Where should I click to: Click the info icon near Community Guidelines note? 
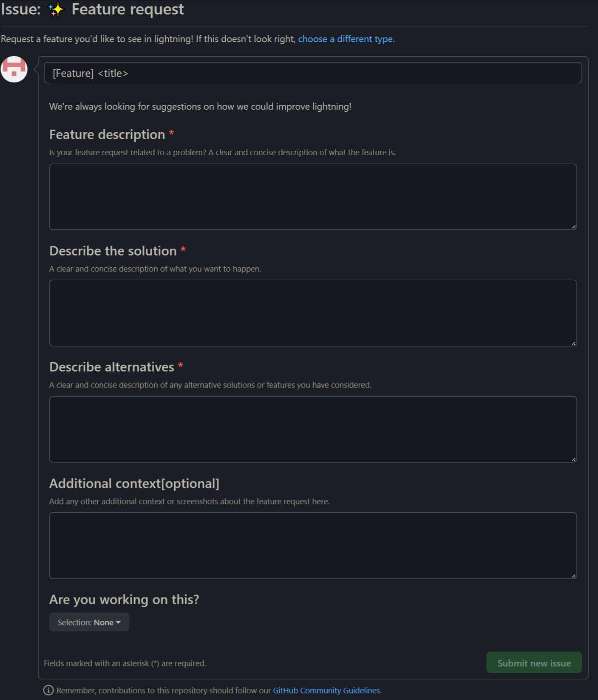(x=48, y=690)
